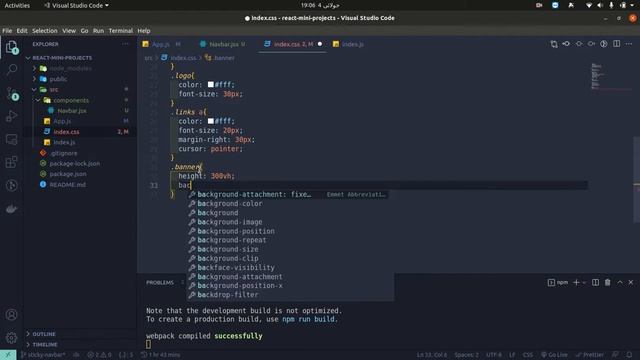The image size is (640, 360).
Task: Click the UTF-8 encoding indicator
Action: 493,355
